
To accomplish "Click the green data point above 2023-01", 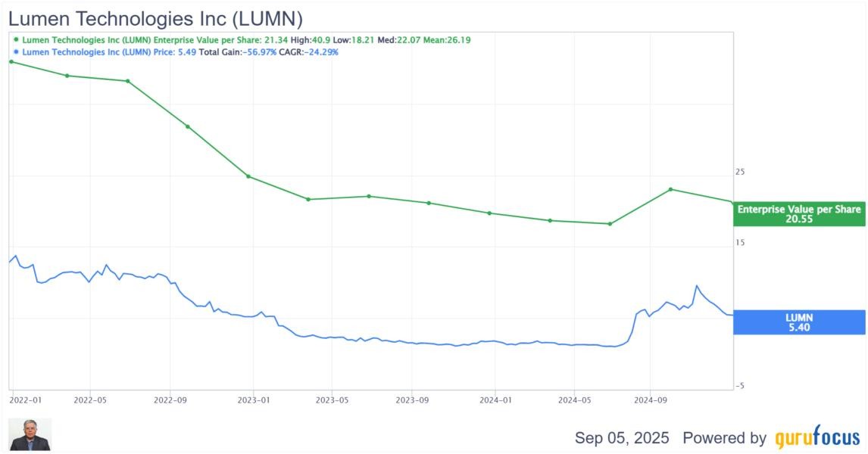I will (248, 176).
